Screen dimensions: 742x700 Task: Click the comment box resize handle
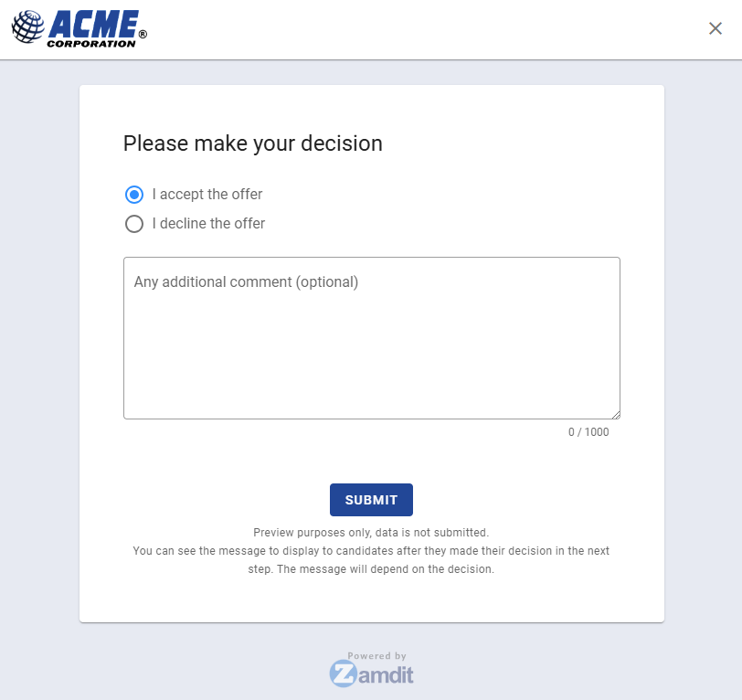coord(615,414)
